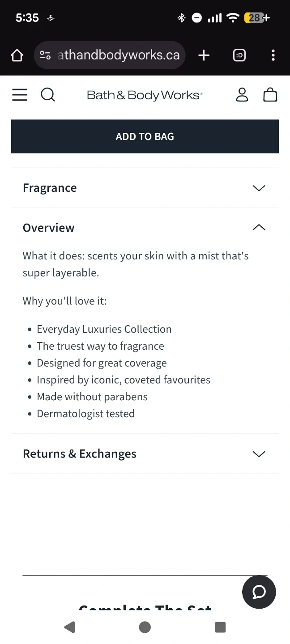Image resolution: width=290 pixels, height=644 pixels.
Task: Open the hamburger navigation menu
Action: (20, 95)
